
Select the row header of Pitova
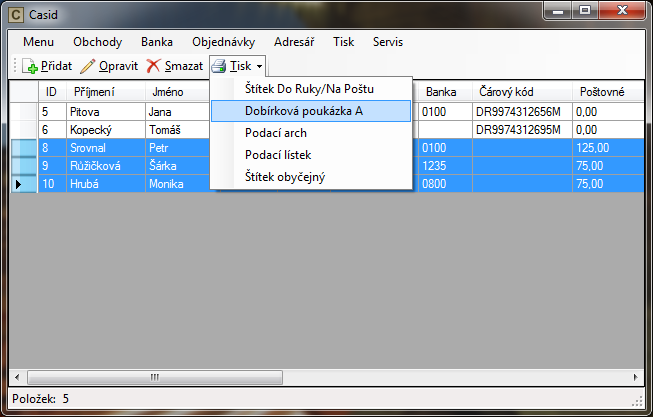coord(24,112)
